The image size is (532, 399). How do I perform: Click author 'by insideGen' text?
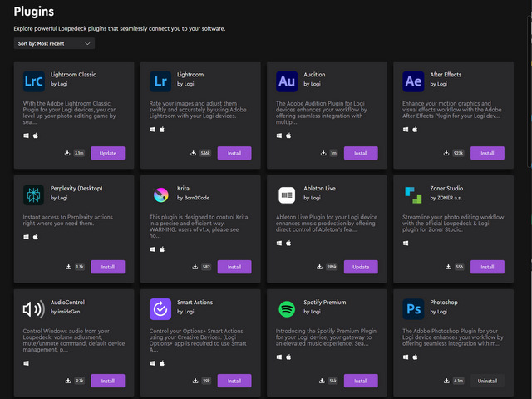[66, 312]
